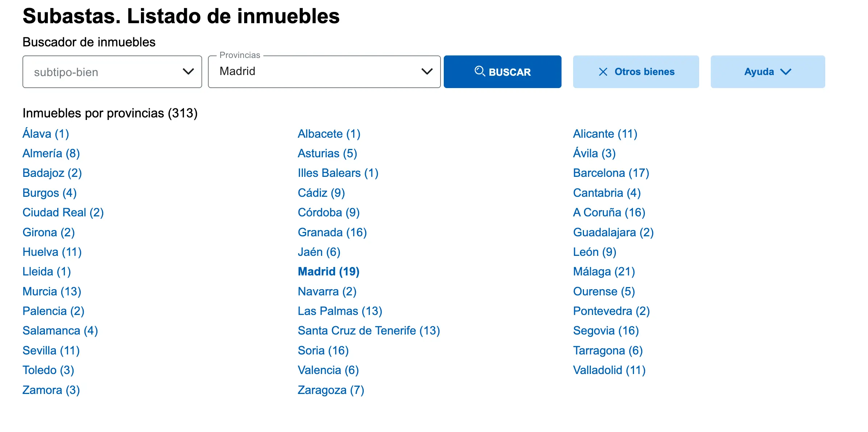The width and height of the screenshot is (868, 432).
Task: Expand the Ayuda menu
Action: coord(768,71)
